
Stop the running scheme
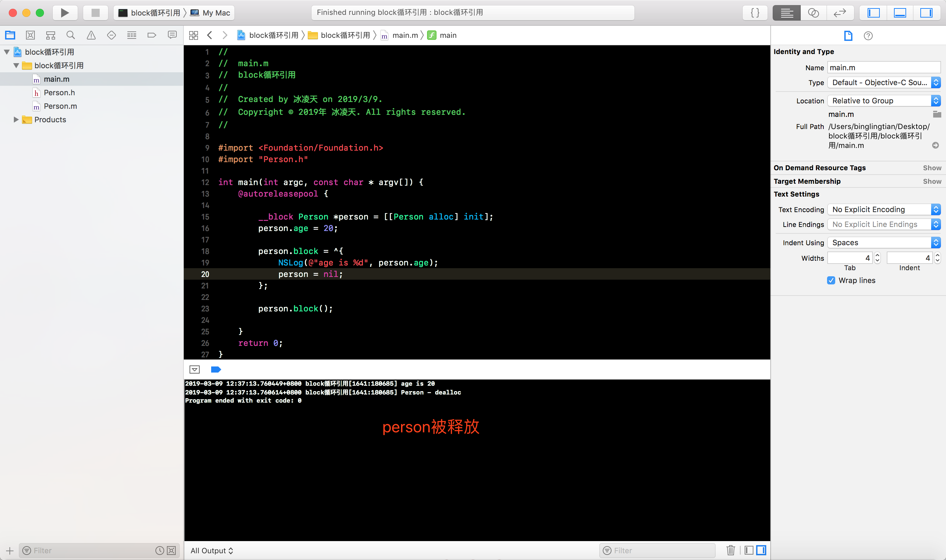pos(96,13)
